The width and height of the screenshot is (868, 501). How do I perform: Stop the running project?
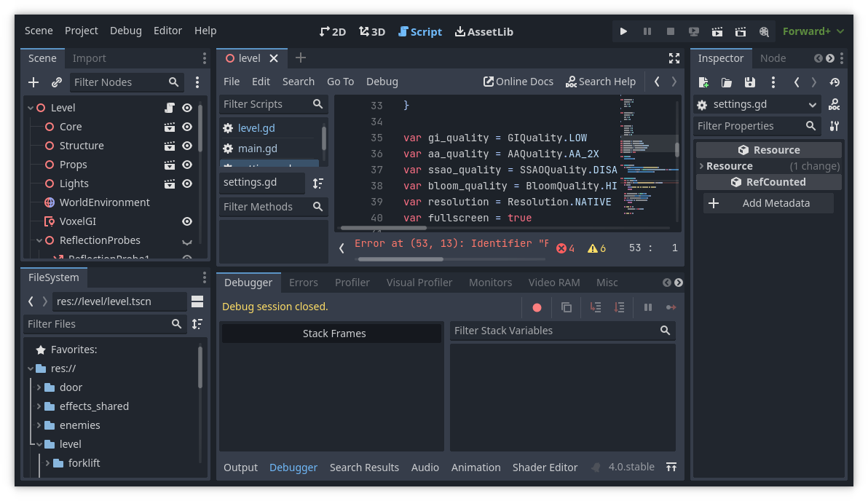coord(671,31)
